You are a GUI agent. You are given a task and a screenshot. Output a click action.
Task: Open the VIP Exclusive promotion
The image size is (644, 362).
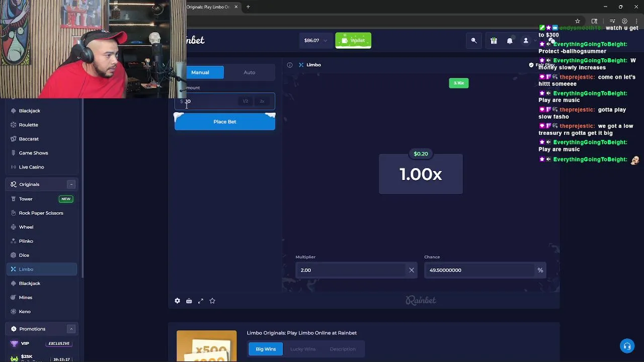(42, 343)
